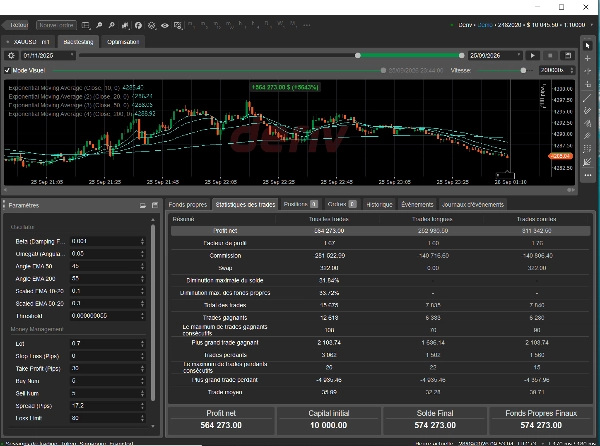The image size is (600, 446).
Task: Click the date range left slider handle
Action: (358, 55)
